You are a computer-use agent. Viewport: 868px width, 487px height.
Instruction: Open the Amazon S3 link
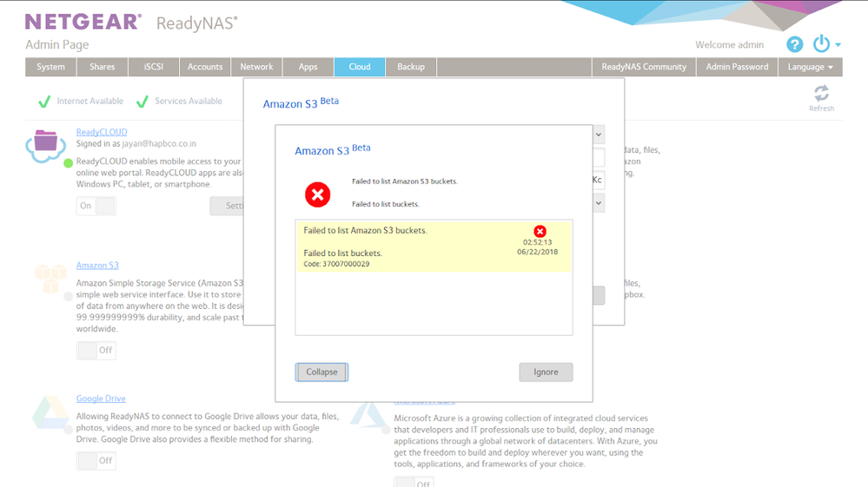[97, 266]
